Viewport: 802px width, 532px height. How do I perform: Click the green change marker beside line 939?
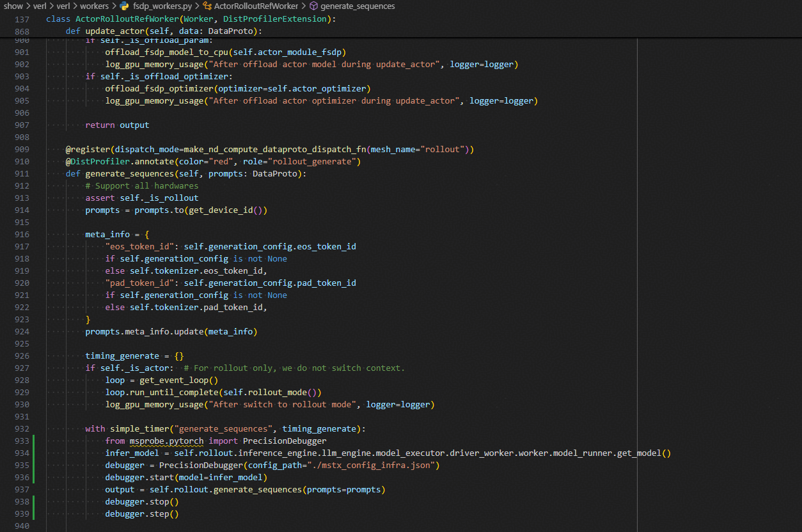coord(33,514)
